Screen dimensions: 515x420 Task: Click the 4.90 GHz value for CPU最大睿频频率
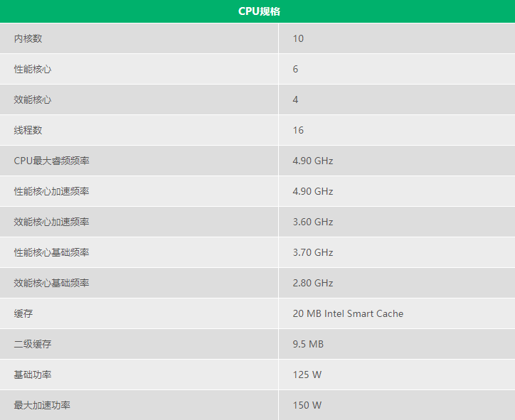pyautogui.click(x=313, y=161)
